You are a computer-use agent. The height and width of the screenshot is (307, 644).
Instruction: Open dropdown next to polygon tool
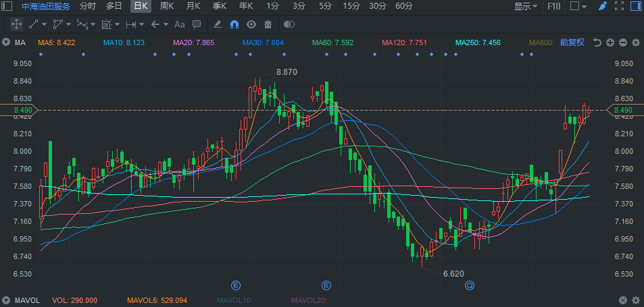(68, 24)
